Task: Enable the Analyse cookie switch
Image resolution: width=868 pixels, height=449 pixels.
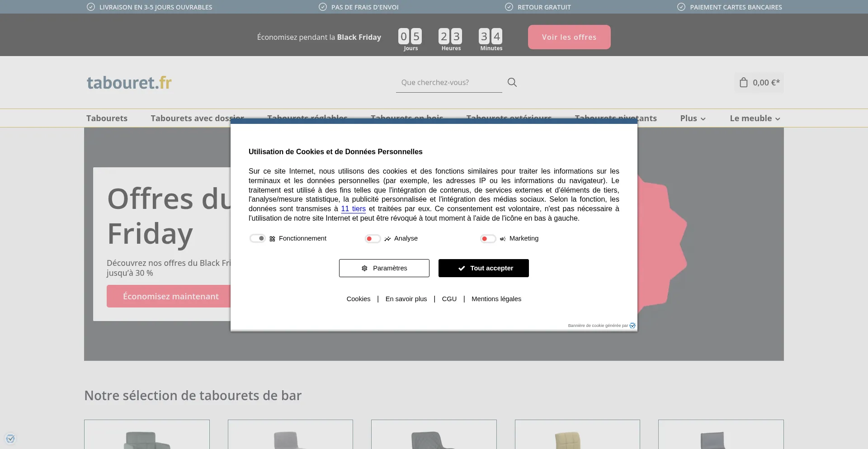Action: 373,239
